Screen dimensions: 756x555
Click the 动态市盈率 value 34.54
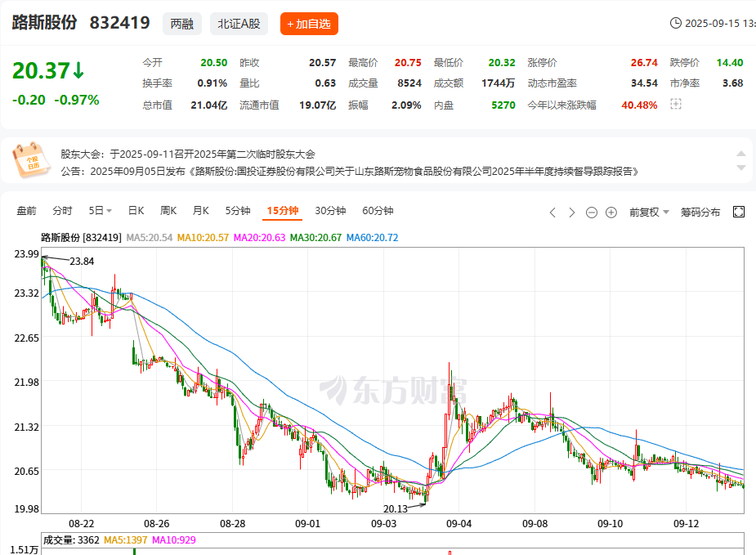(x=644, y=83)
